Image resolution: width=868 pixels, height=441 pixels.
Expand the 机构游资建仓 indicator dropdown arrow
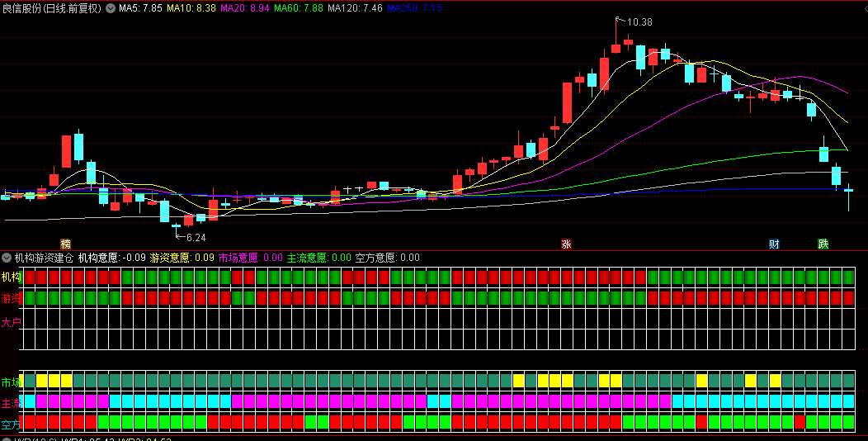click(x=7, y=258)
